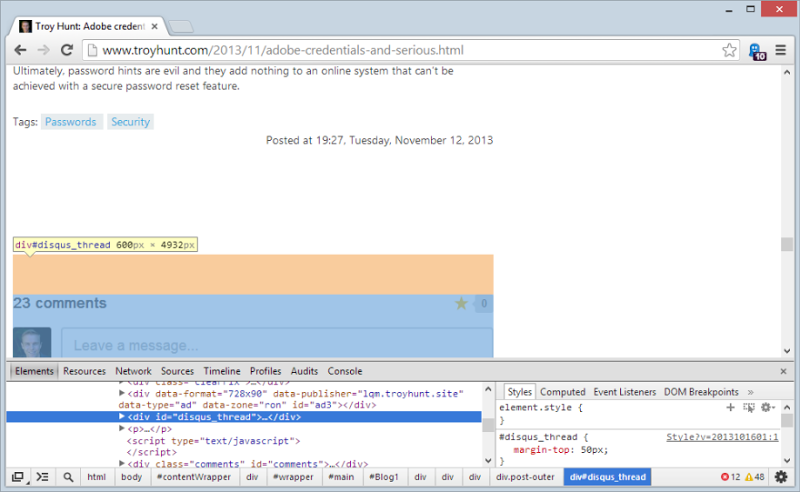Select the #contentWrapper breadcrumb

[194, 477]
